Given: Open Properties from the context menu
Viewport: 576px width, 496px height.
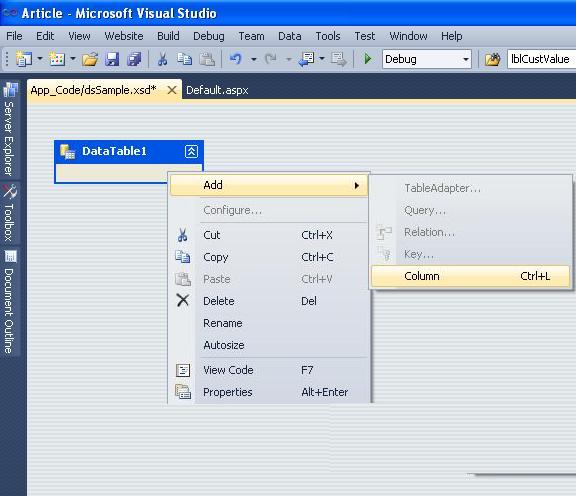Looking at the screenshot, I should 269,392.
